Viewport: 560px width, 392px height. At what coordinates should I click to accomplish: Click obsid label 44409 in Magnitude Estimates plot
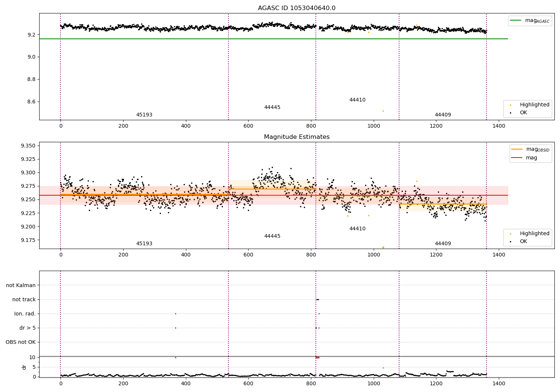(443, 244)
